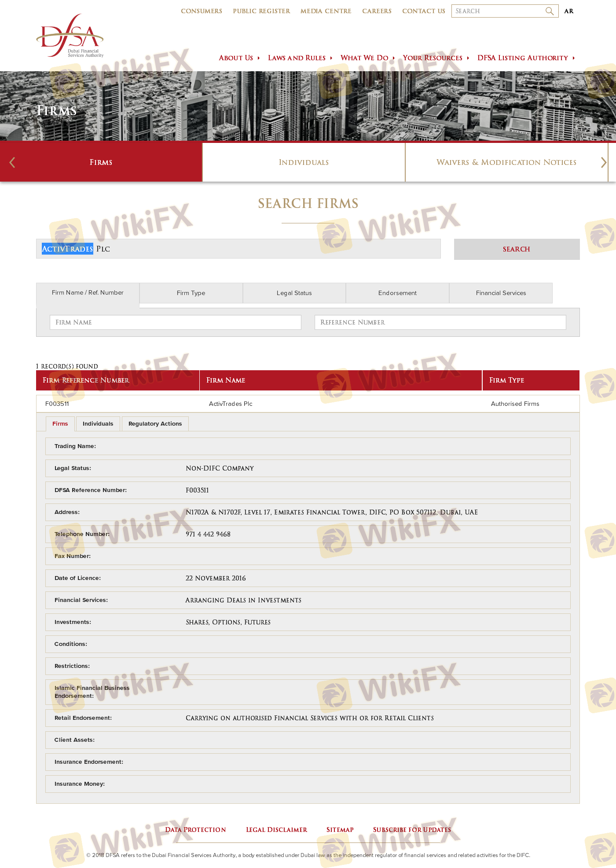Image resolution: width=616 pixels, height=868 pixels.
Task: Expand Your Resources menu
Action: coord(436,58)
